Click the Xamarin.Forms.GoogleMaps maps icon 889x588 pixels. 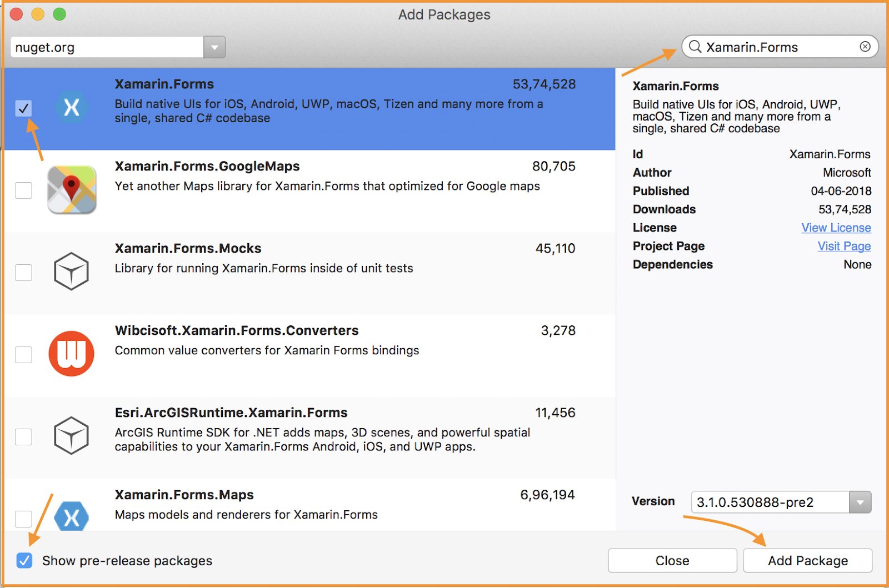click(71, 190)
